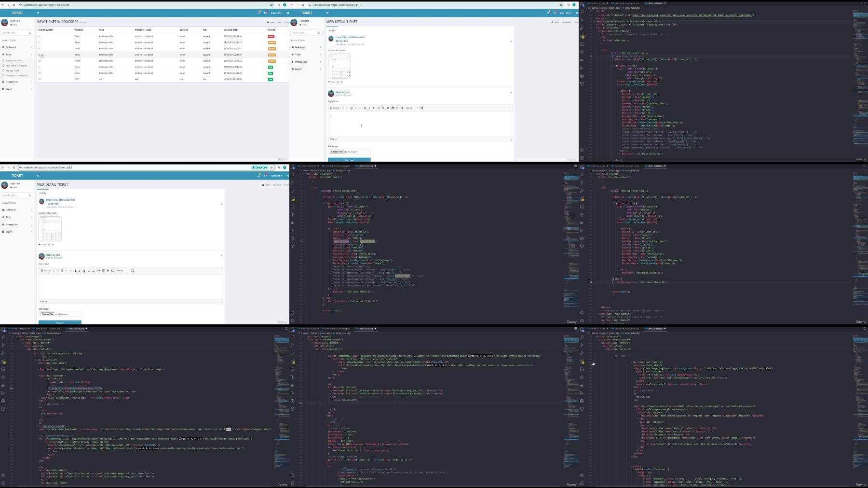The height and width of the screenshot is (488, 868).
Task: Toggle sidebar hamburger on View Ticket In Progress page
Action: [x=38, y=13]
